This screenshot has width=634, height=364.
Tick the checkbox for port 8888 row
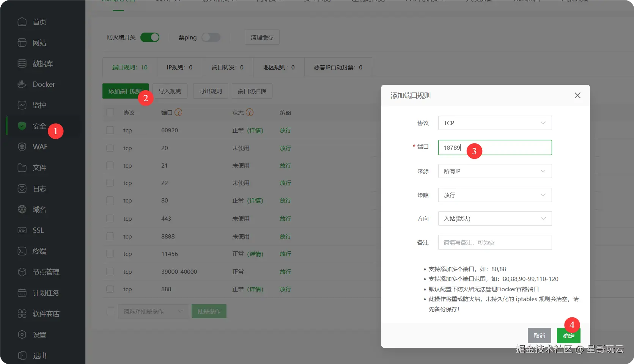(110, 236)
